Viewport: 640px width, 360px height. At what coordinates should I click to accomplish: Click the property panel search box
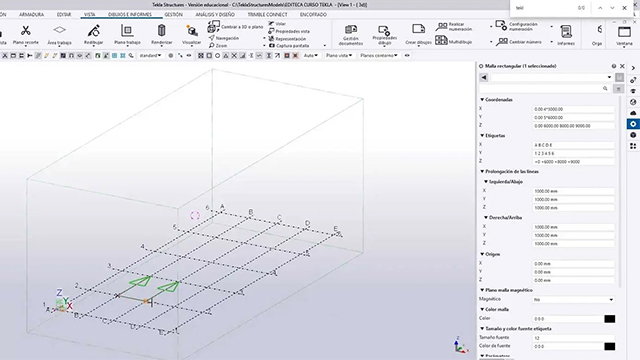pyautogui.click(x=545, y=88)
